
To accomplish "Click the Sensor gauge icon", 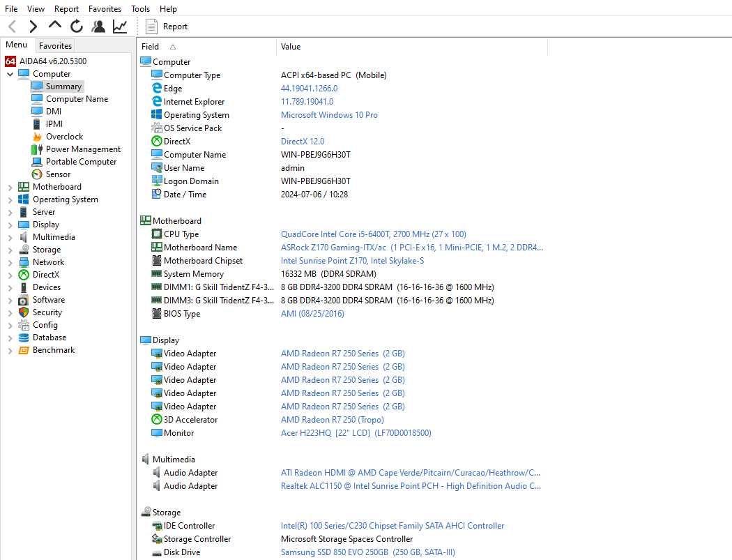I will [37, 174].
